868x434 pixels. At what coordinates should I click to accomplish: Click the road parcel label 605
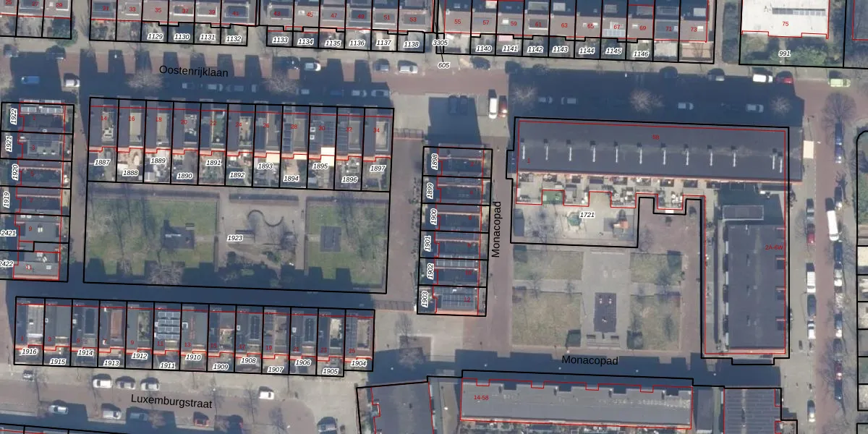point(443,66)
